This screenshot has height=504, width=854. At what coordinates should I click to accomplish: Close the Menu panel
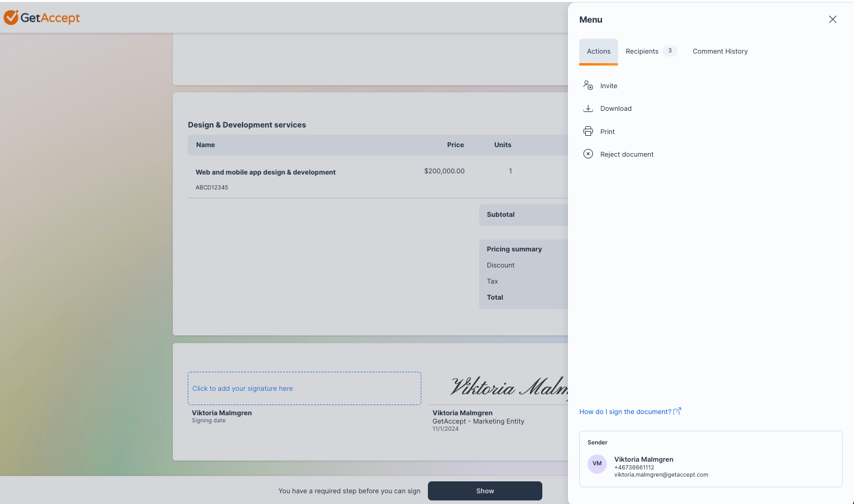832,19
